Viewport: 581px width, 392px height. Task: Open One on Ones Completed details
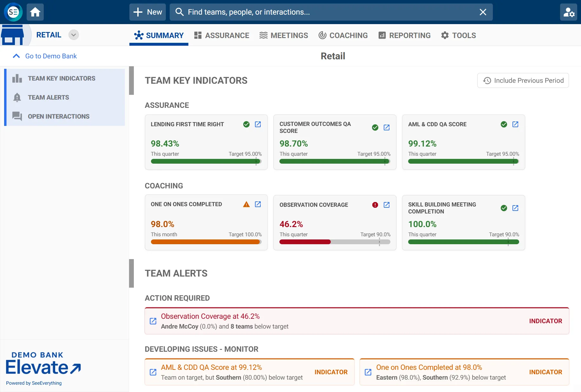tap(258, 204)
